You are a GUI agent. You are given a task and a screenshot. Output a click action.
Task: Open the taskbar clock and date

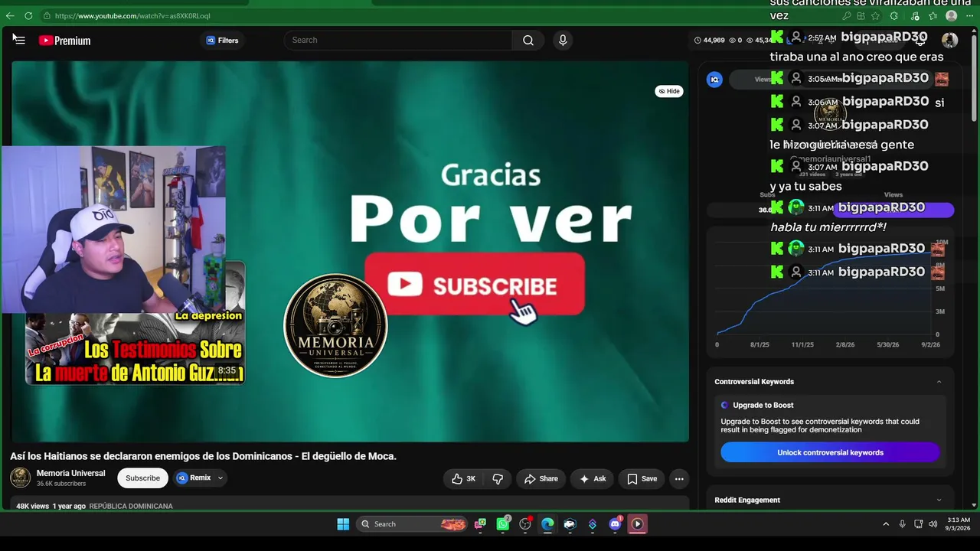coord(958,524)
